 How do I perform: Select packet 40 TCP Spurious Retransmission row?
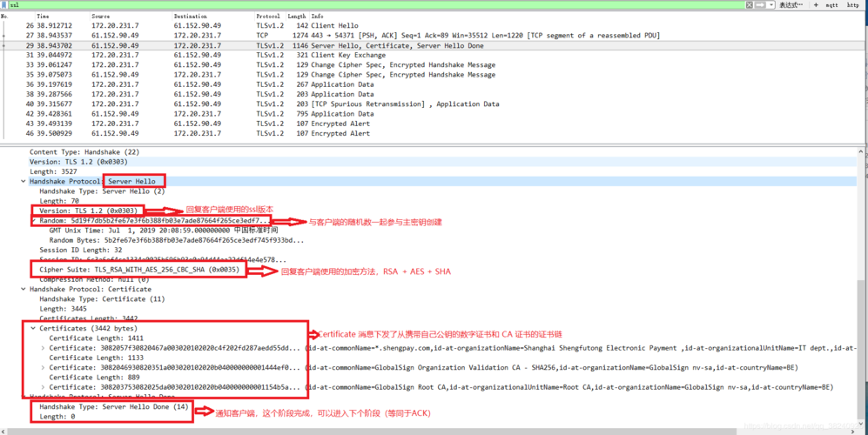click(431, 104)
